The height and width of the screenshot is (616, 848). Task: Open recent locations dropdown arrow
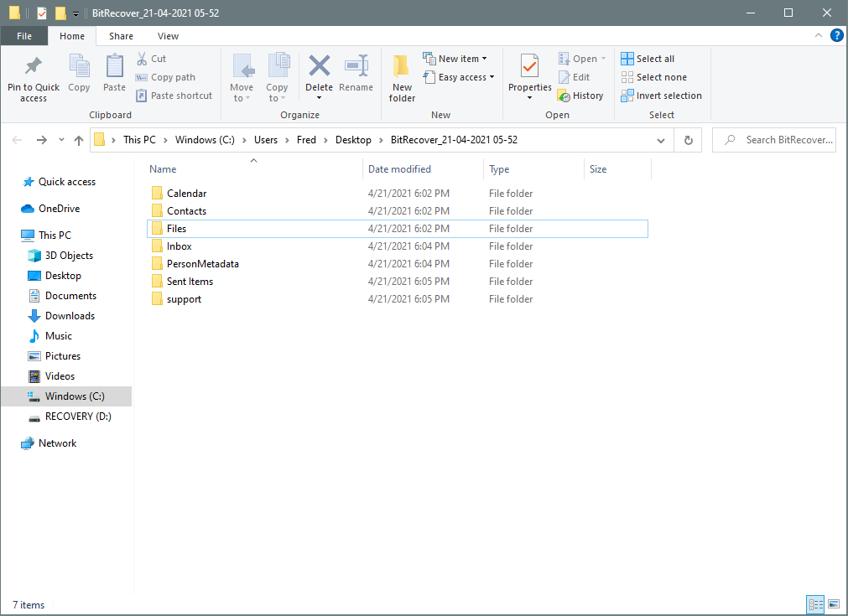pos(61,140)
